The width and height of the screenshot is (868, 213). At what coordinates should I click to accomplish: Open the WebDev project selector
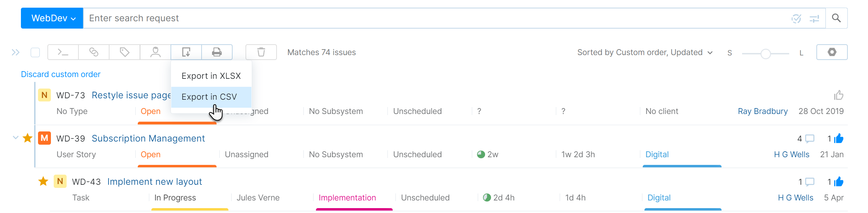(52, 18)
